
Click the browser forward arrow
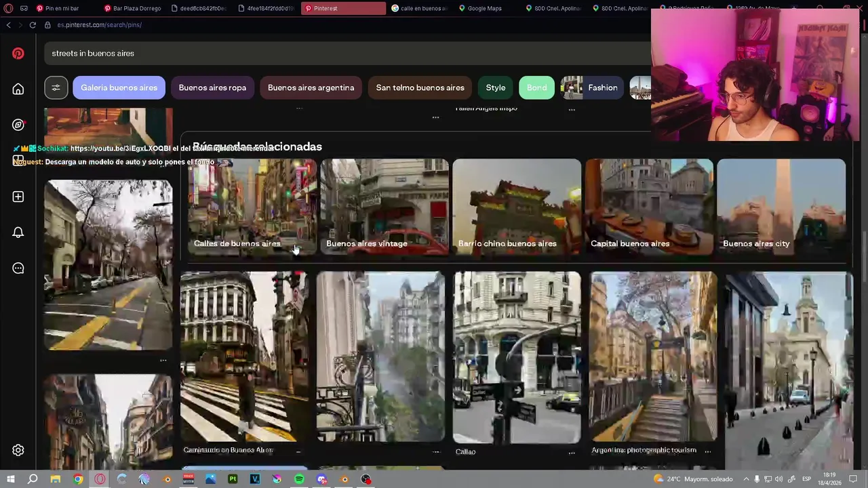click(x=20, y=25)
